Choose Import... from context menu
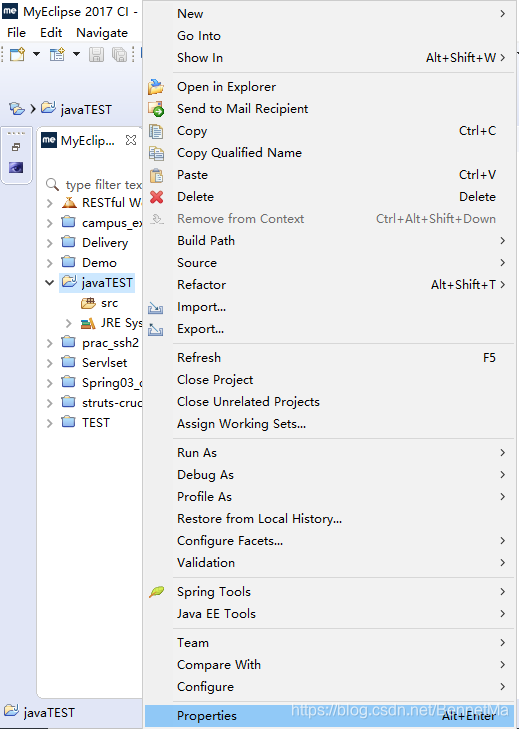The height and width of the screenshot is (729, 519). click(x=329, y=307)
